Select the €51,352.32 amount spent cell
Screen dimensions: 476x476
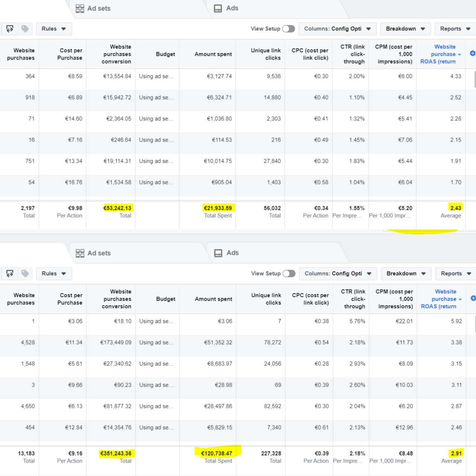(x=218, y=342)
